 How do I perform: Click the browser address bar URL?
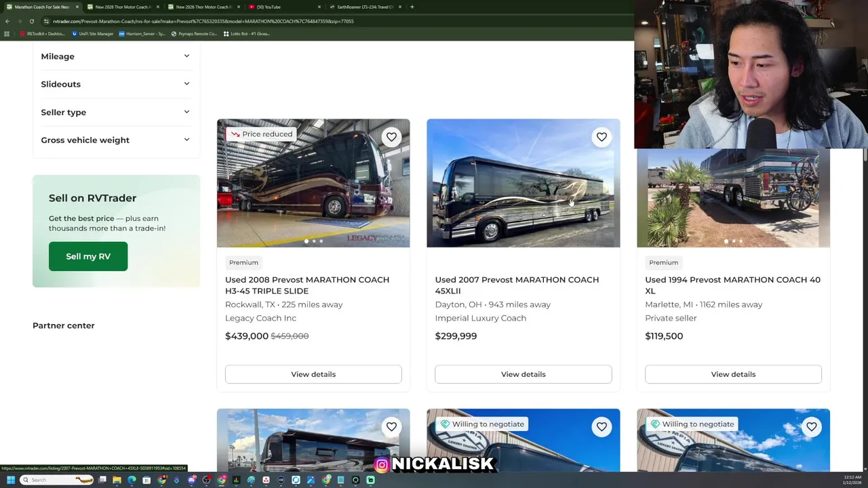[x=203, y=21]
